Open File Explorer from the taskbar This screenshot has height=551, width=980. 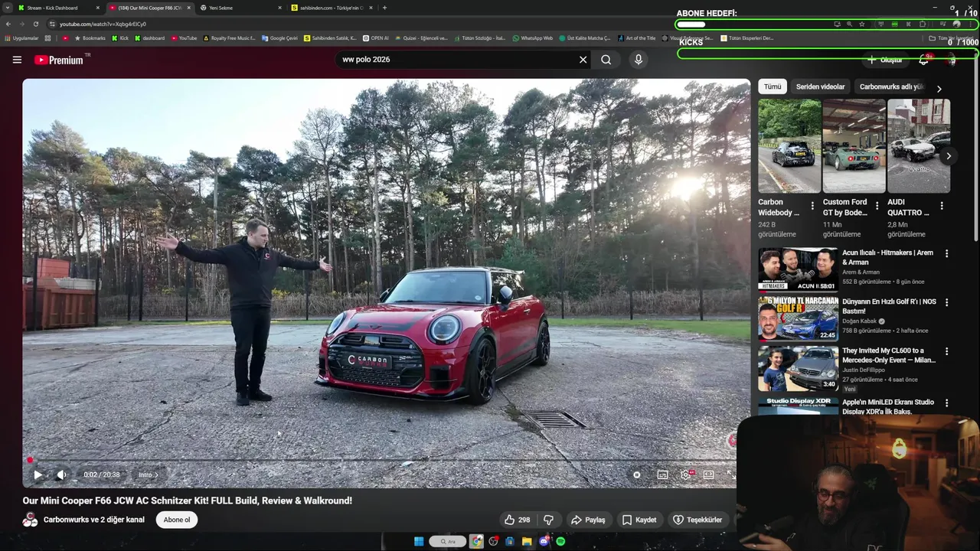click(x=527, y=542)
